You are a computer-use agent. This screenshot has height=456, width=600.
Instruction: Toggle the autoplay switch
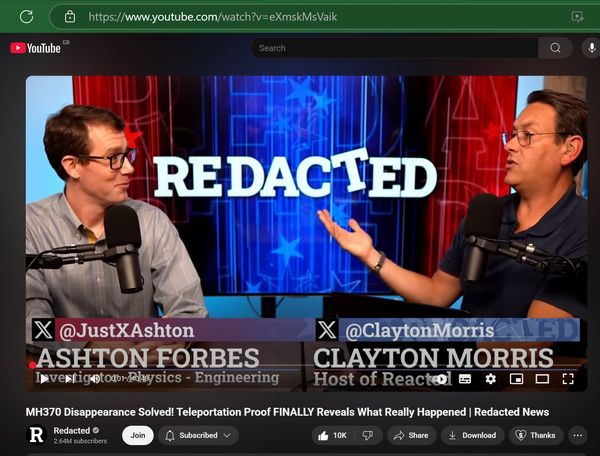click(x=440, y=379)
